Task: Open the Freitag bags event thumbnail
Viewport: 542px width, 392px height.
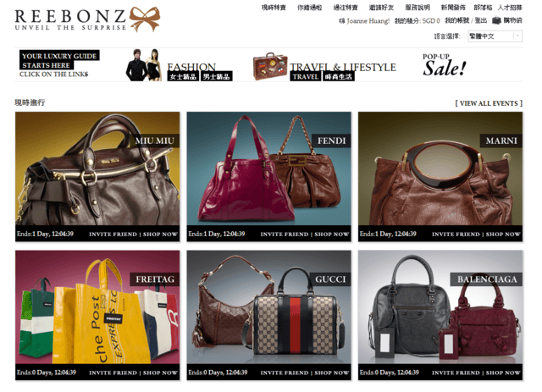Action: pos(97,307)
